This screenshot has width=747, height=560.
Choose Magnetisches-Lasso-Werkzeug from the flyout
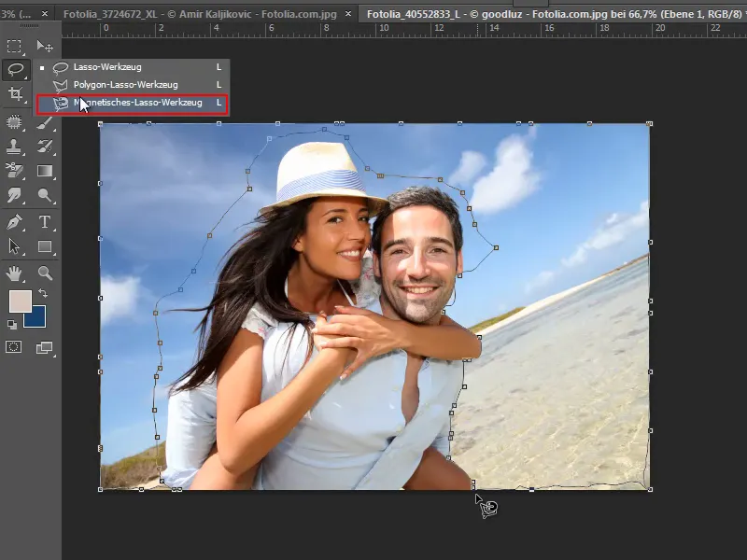pos(136,103)
